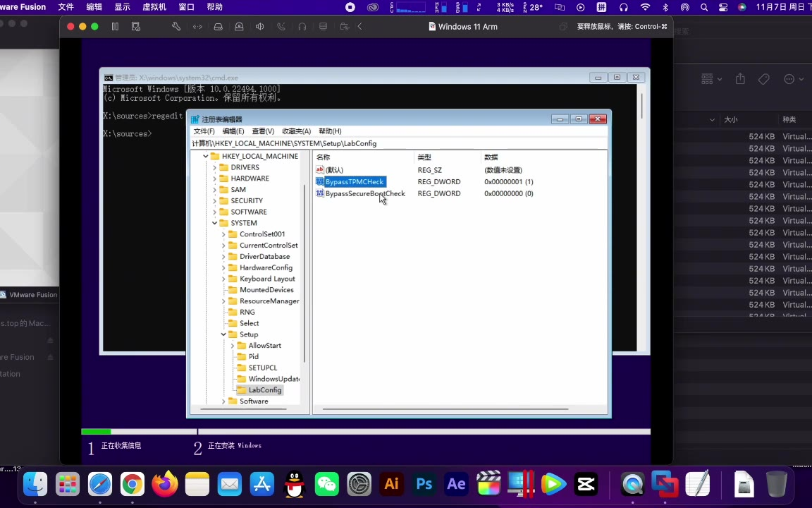Expand the AllowStart key

[x=232, y=346]
